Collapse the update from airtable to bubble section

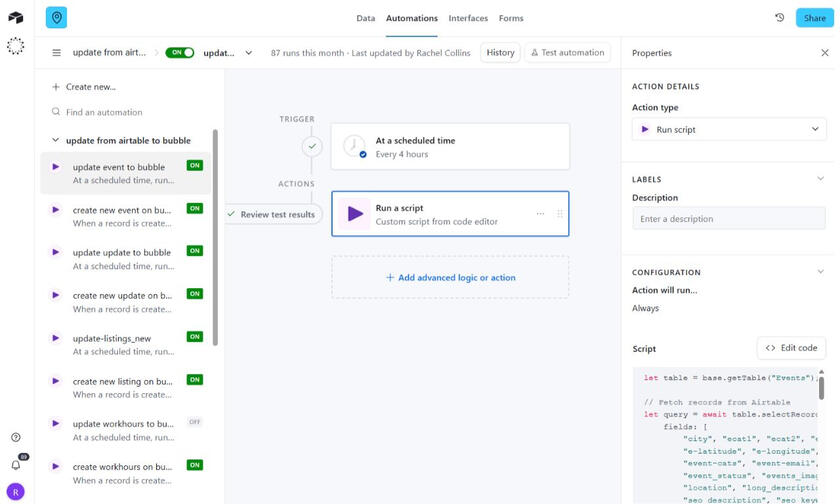click(56, 141)
